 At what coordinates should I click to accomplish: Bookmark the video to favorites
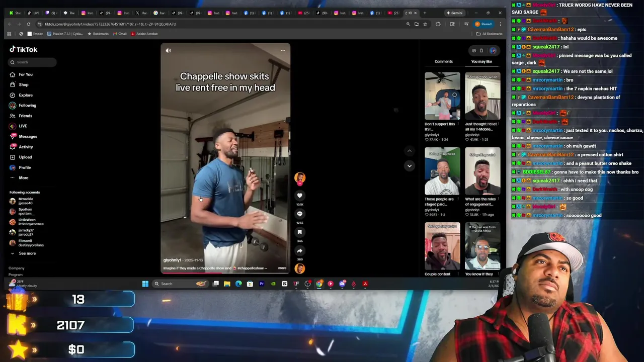click(x=299, y=232)
